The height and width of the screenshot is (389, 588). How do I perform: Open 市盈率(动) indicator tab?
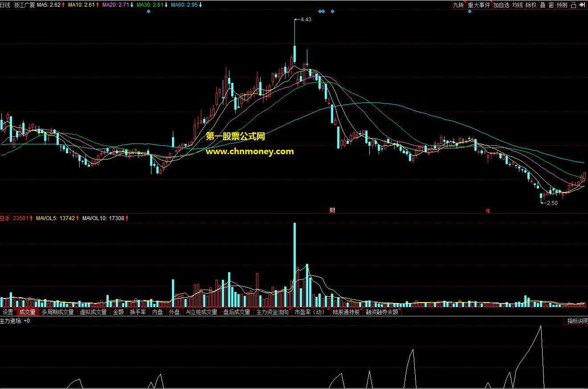(310, 312)
